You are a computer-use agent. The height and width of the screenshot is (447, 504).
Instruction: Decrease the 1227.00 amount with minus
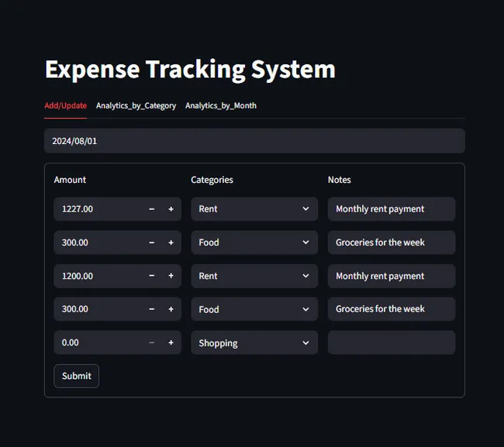151,209
